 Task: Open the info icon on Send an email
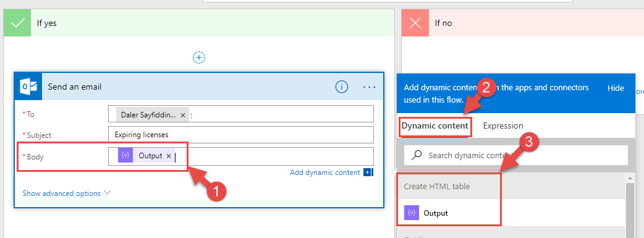pos(342,87)
